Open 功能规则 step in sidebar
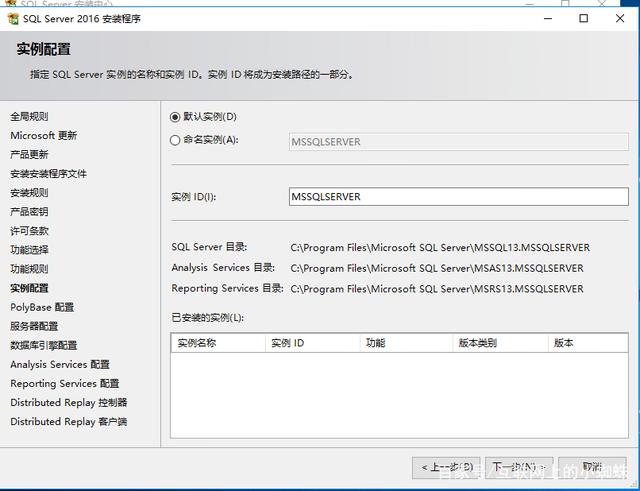640x491 pixels. pos(29,269)
